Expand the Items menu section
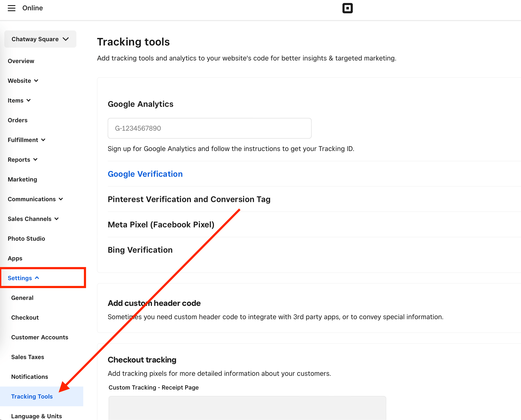Screen dimensions: 521x420 point(19,100)
